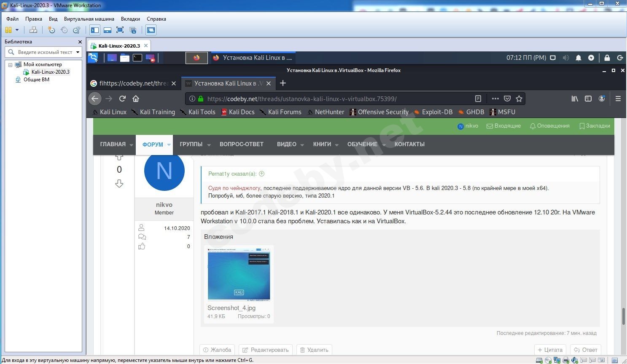Click the Firefox reload page icon
Image resolution: width=627 pixels, height=364 pixels.
click(x=122, y=99)
